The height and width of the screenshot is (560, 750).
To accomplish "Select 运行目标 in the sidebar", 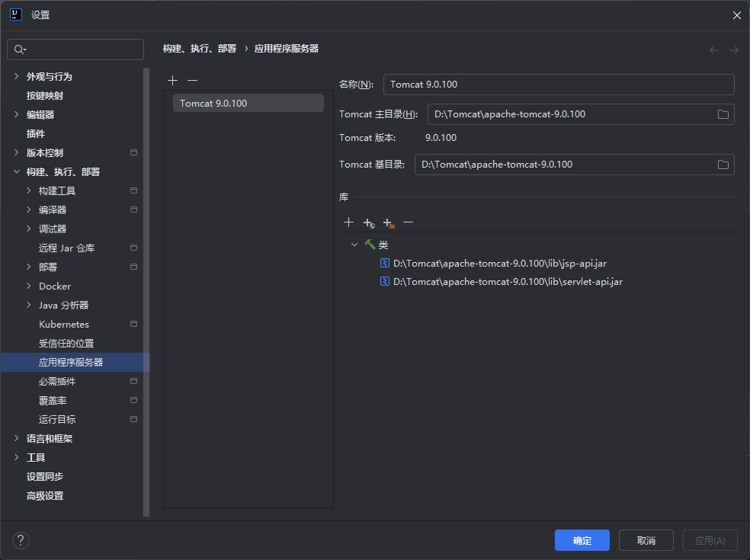I will coord(57,419).
